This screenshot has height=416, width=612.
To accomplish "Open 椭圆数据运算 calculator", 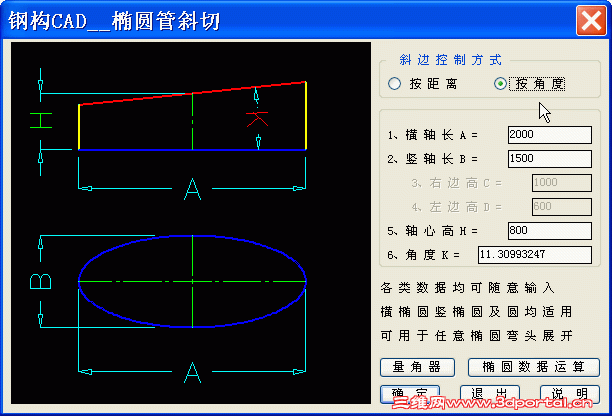I will [534, 367].
